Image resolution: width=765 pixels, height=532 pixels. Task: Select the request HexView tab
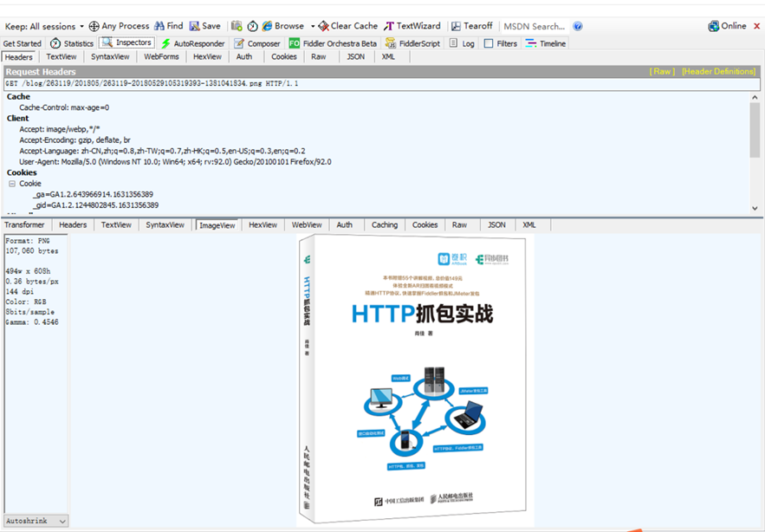coord(207,56)
